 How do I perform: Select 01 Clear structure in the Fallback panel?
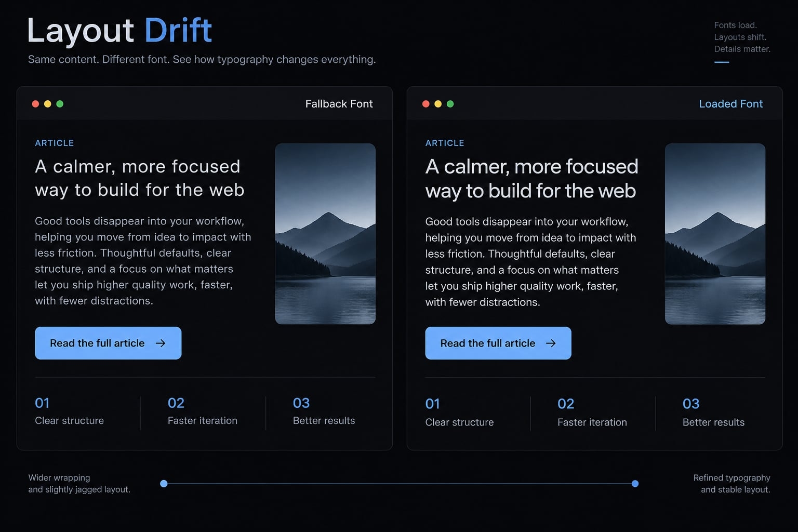69,411
